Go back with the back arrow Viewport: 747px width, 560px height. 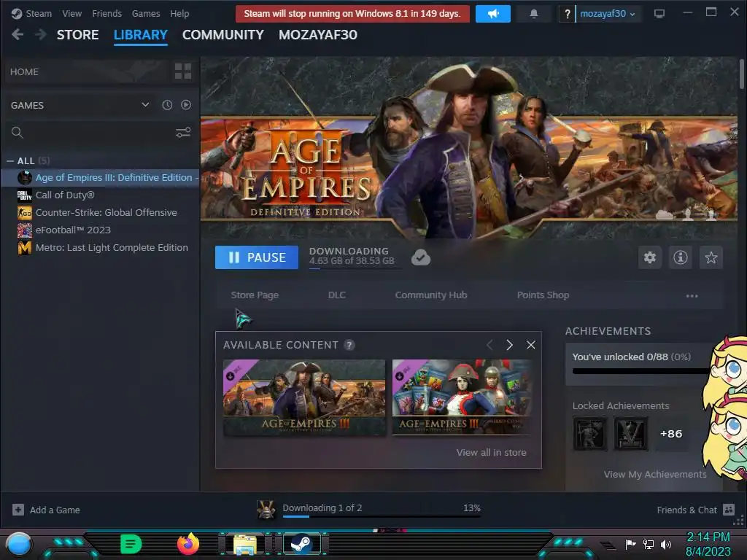coord(18,34)
